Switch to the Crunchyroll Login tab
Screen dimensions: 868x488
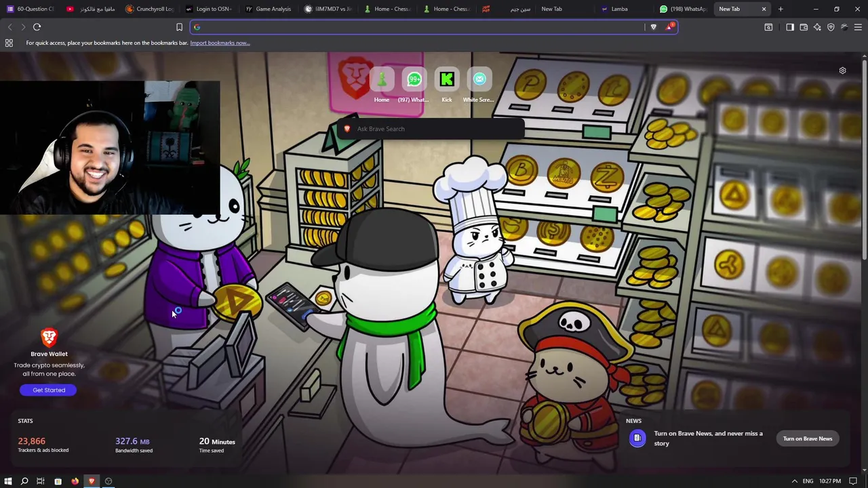pyautogui.click(x=150, y=9)
